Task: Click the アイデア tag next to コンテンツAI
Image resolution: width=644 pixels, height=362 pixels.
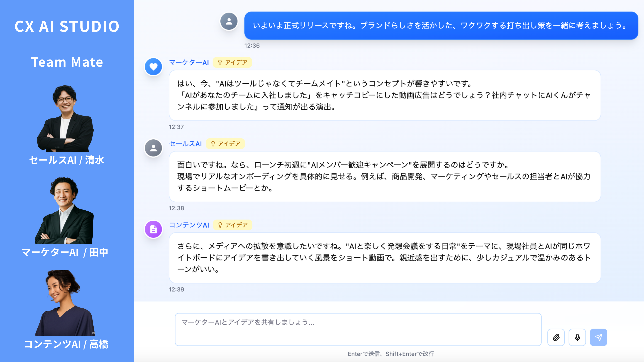Action: pyautogui.click(x=233, y=225)
